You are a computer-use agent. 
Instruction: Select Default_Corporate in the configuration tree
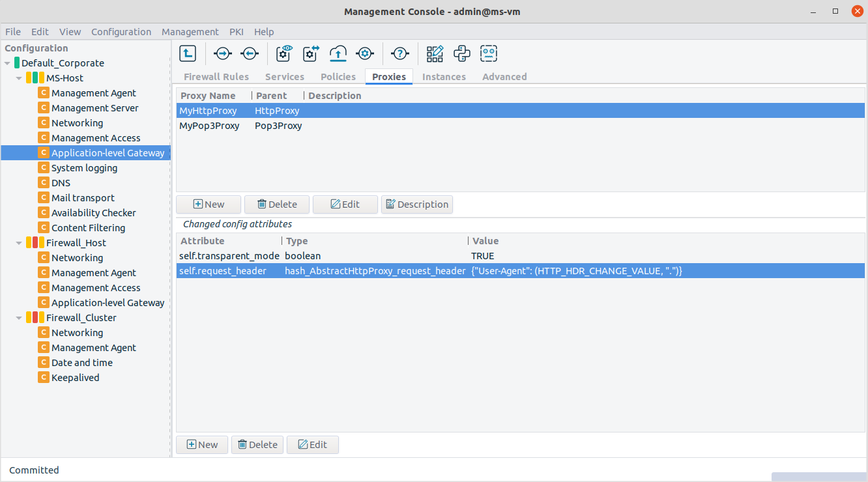tap(63, 63)
